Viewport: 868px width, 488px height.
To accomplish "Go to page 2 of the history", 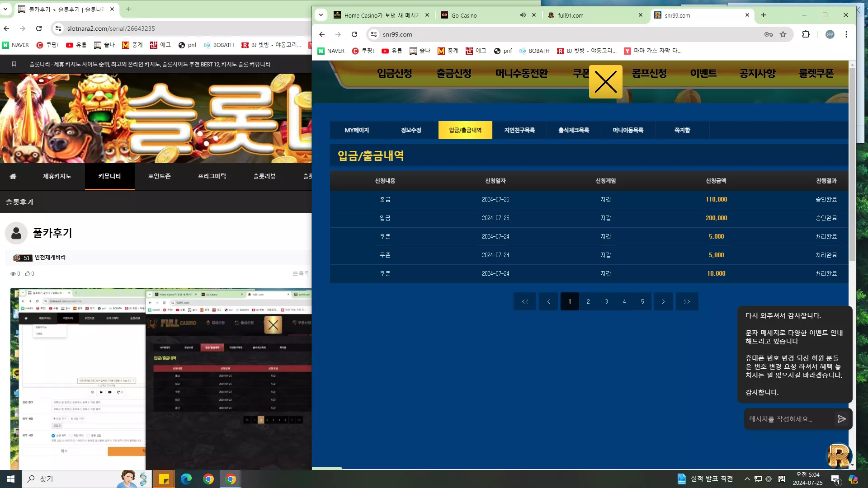I will point(588,301).
